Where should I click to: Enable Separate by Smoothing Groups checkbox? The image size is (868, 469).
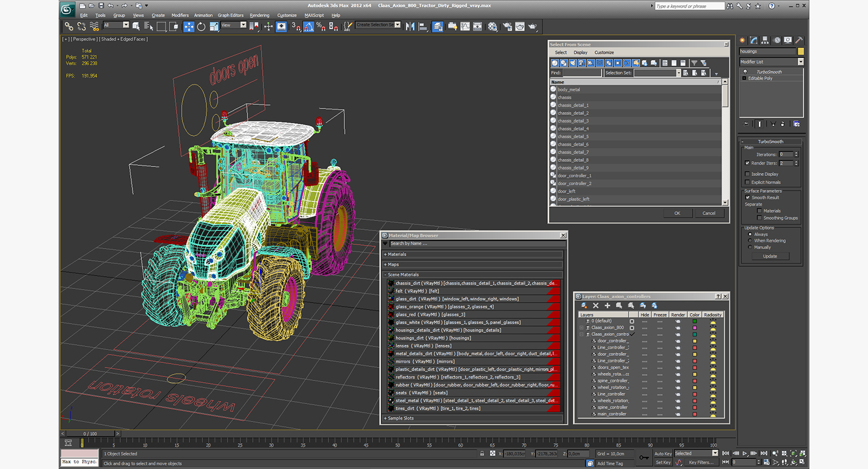[759, 218]
